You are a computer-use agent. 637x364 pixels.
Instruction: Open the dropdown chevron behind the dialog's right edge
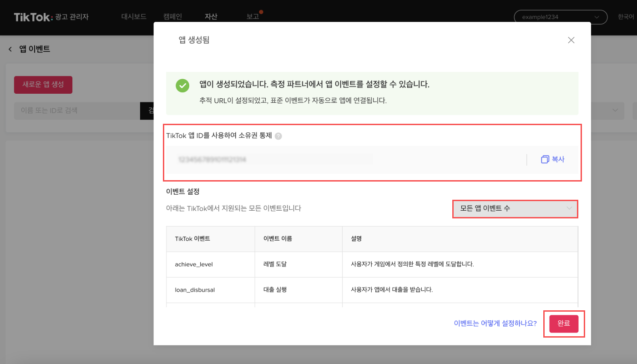point(615,111)
